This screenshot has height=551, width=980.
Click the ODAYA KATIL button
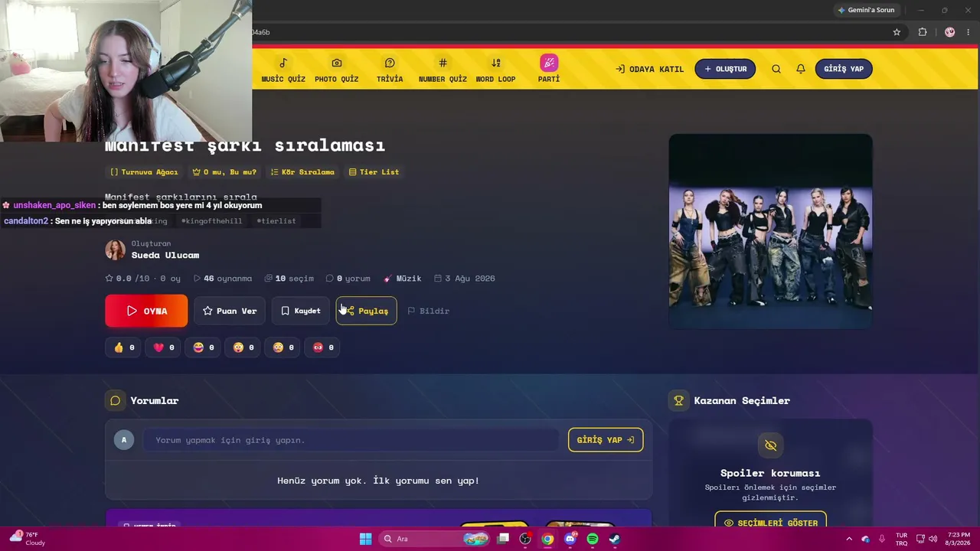(x=649, y=69)
